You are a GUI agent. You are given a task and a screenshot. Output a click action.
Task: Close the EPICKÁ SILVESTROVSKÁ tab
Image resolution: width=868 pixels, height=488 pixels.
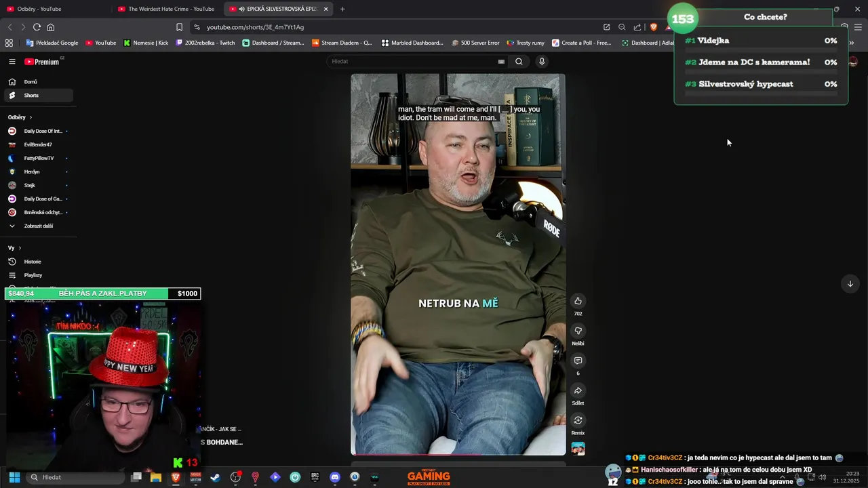pyautogui.click(x=326, y=9)
